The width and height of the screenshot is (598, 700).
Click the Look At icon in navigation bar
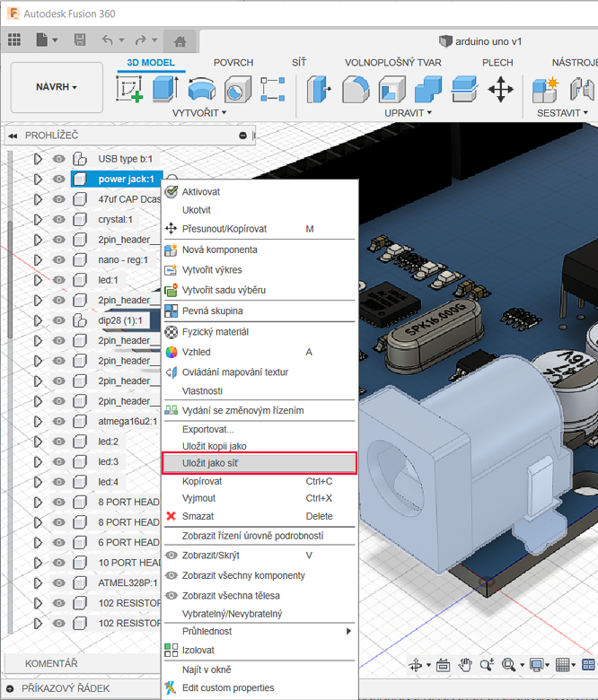[443, 665]
